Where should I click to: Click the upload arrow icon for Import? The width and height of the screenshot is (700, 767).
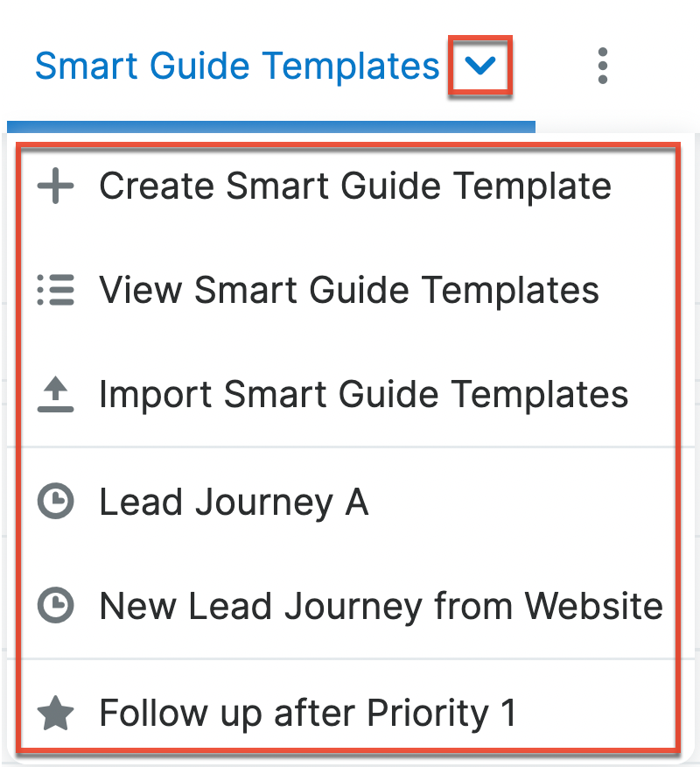56,395
